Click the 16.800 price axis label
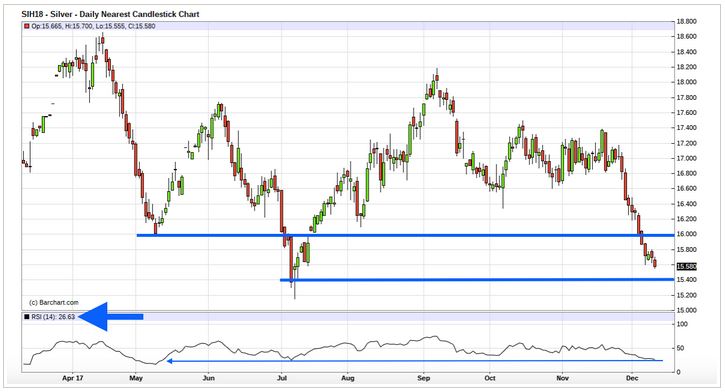Viewport: 725px width, 392px height. [687, 173]
